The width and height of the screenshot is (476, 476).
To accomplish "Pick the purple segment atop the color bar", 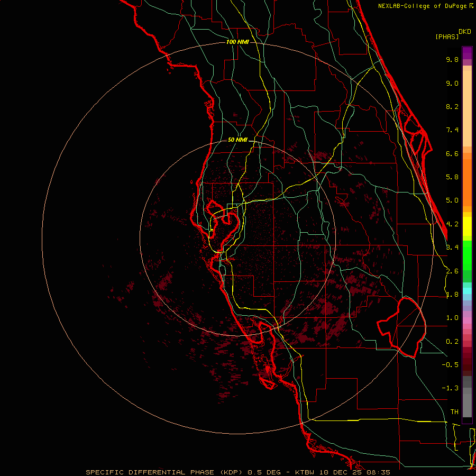I will [x=467, y=53].
